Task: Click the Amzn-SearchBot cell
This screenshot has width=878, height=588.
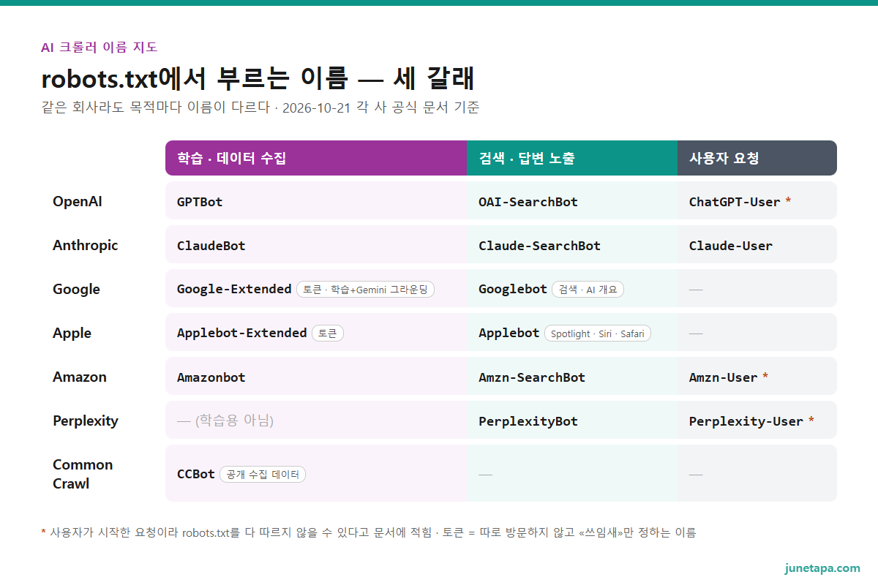Action: coord(572,376)
